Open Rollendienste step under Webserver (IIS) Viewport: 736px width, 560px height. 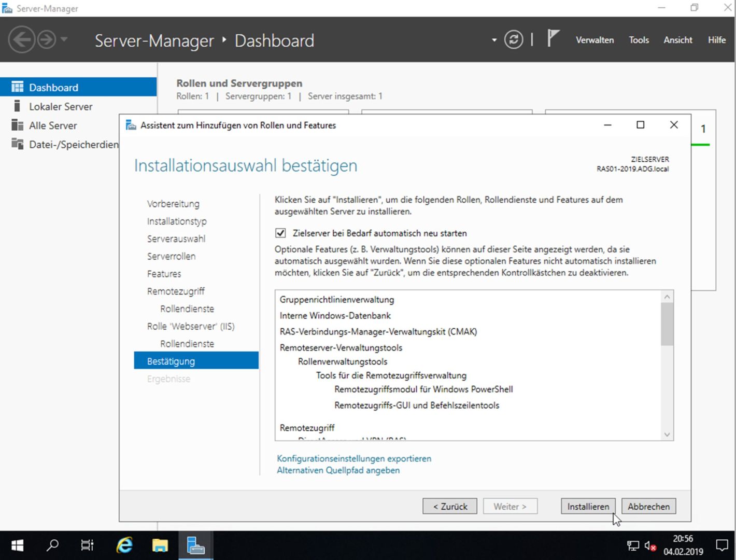click(187, 344)
